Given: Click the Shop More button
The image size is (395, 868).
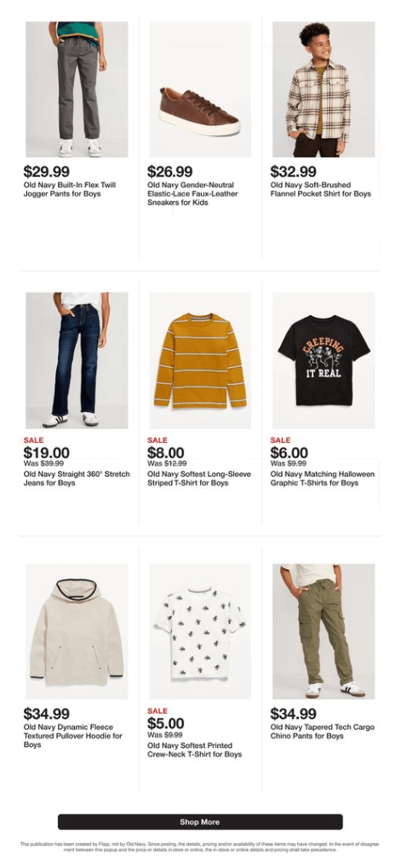Looking at the screenshot, I should (x=200, y=822).
